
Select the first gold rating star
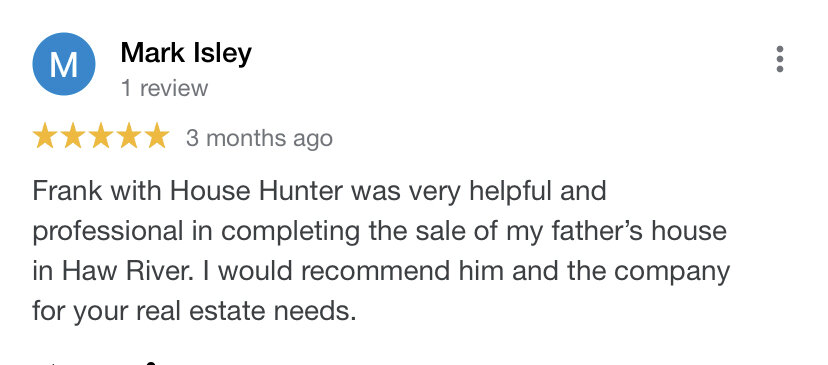tap(45, 136)
